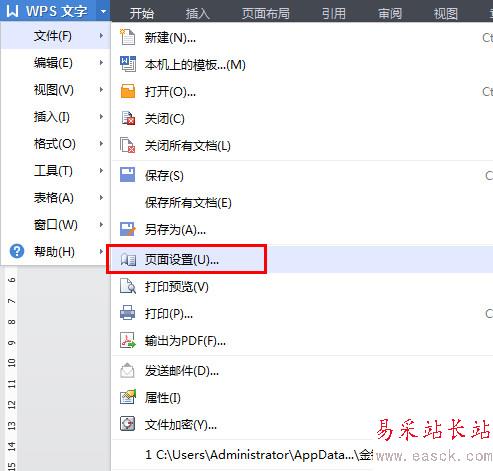Choose 打印(P)... entry
493x471 pixels.
coord(302,313)
